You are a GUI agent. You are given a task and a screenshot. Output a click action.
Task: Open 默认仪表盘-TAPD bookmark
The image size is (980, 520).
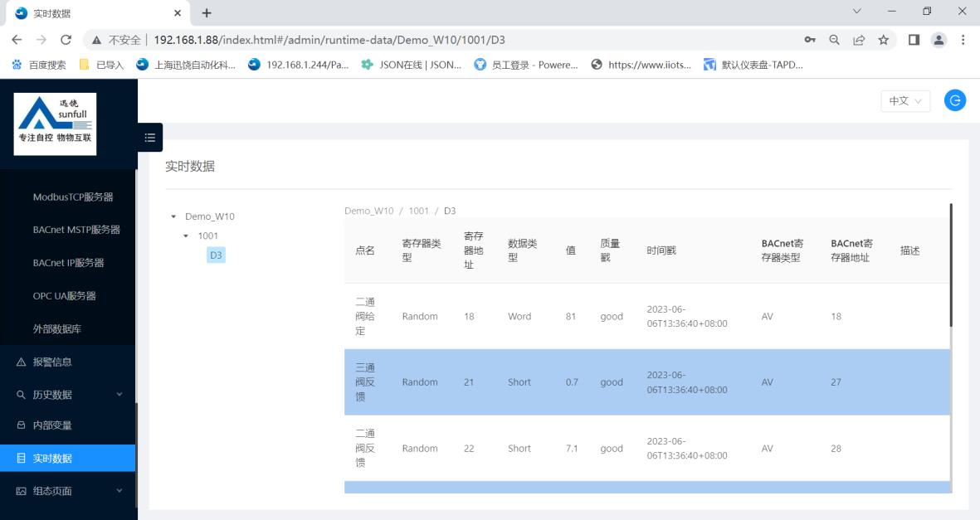[753, 65]
